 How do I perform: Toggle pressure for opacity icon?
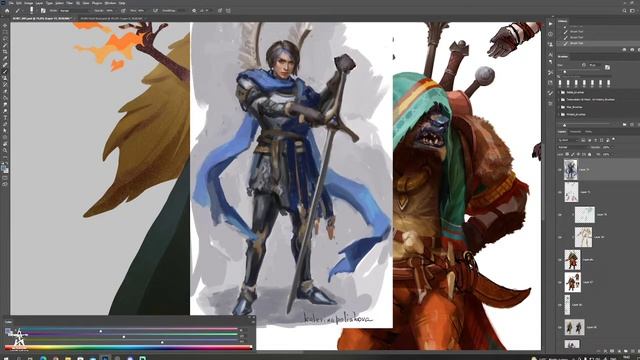click(123, 11)
